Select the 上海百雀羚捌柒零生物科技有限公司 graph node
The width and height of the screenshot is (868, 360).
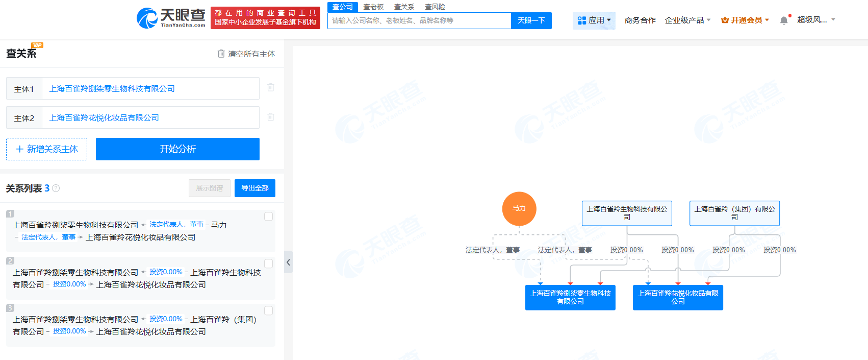570,297
